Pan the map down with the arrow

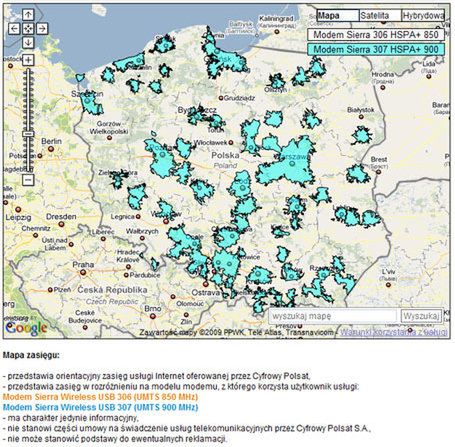pyautogui.click(x=28, y=43)
